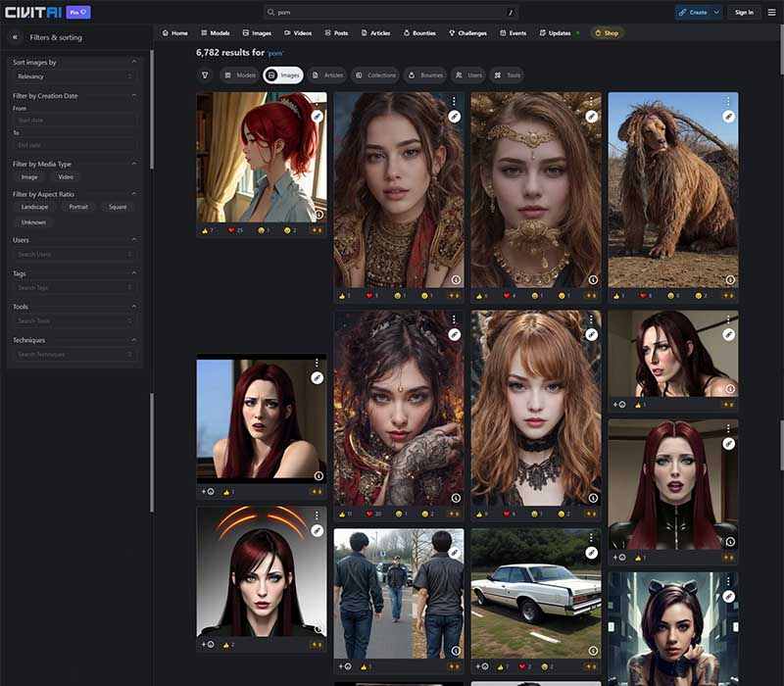Click the Sign In button
The width and height of the screenshot is (784, 686).
point(744,13)
